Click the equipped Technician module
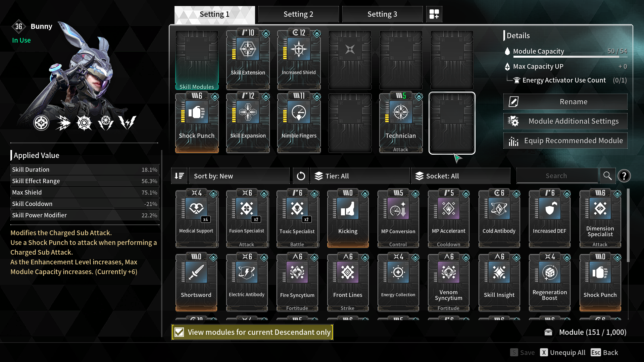This screenshot has height=362, width=644. coord(401,123)
